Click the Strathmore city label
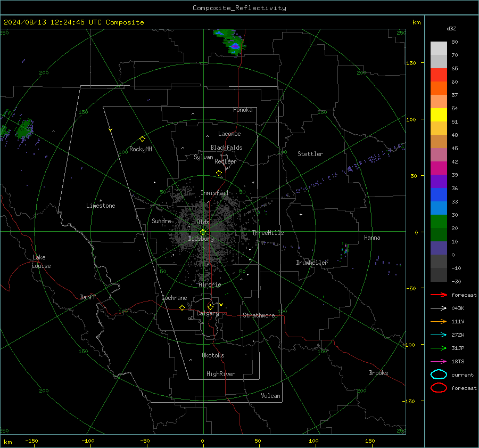This screenshot has width=479, height=448. 259,315
